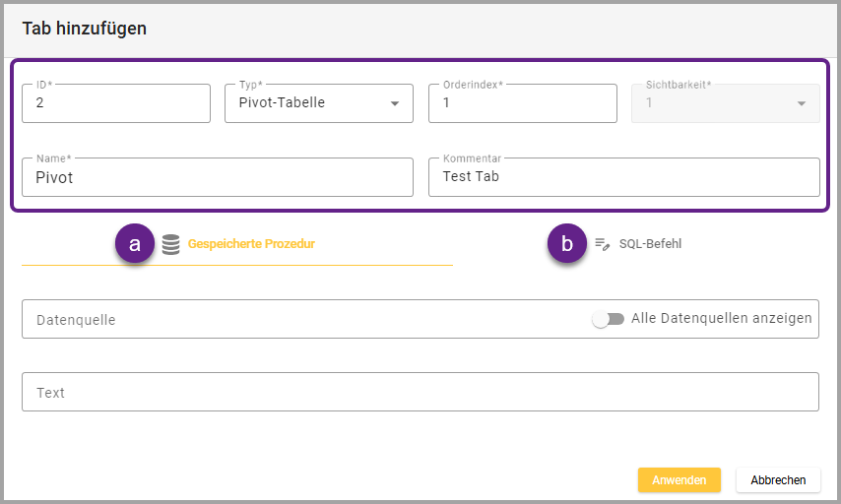Click the Kommentar field with Test Tab
841x504 pixels.
pyautogui.click(x=623, y=178)
